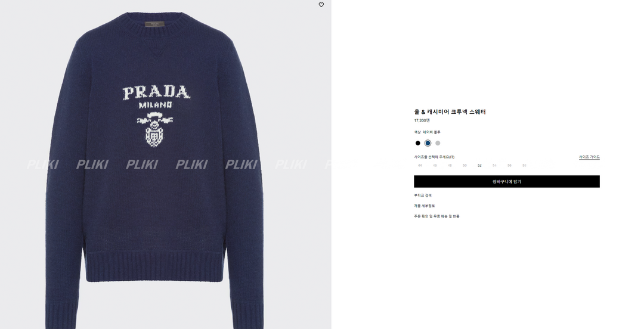The width and height of the screenshot is (644, 329).
Task: Click the heart wishlist icon
Action: point(321,5)
